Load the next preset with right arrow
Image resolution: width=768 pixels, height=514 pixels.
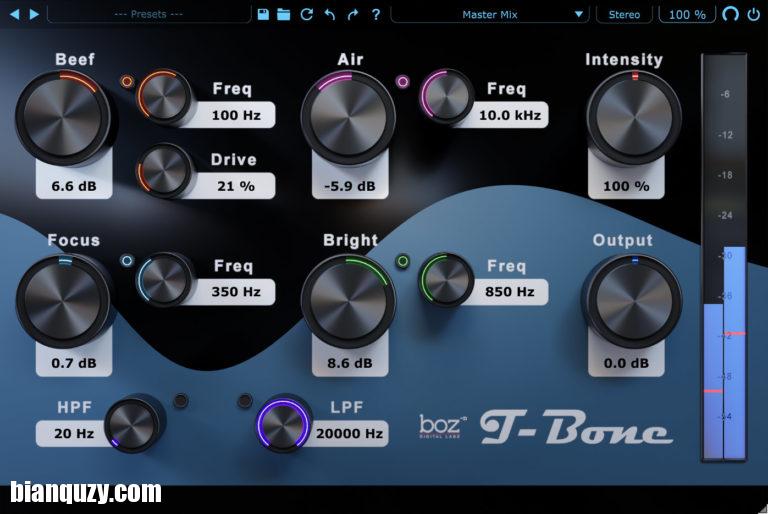pos(34,14)
